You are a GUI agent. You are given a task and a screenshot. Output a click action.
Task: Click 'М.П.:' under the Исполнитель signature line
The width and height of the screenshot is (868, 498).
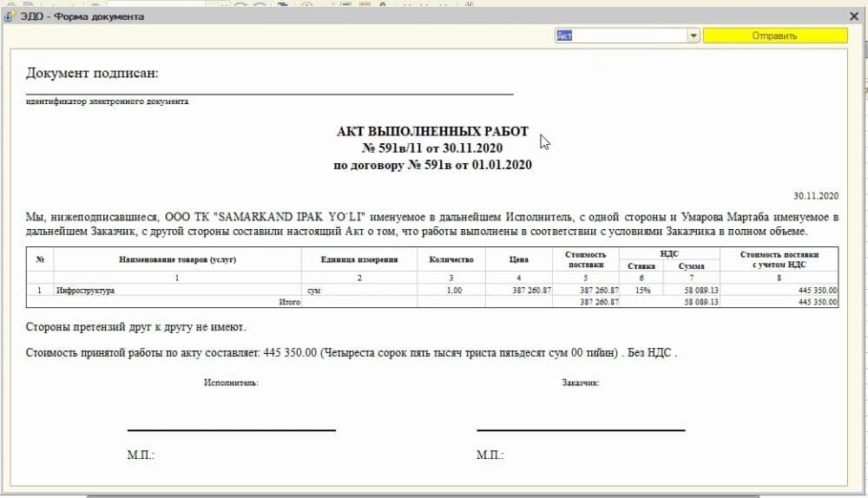(x=141, y=455)
